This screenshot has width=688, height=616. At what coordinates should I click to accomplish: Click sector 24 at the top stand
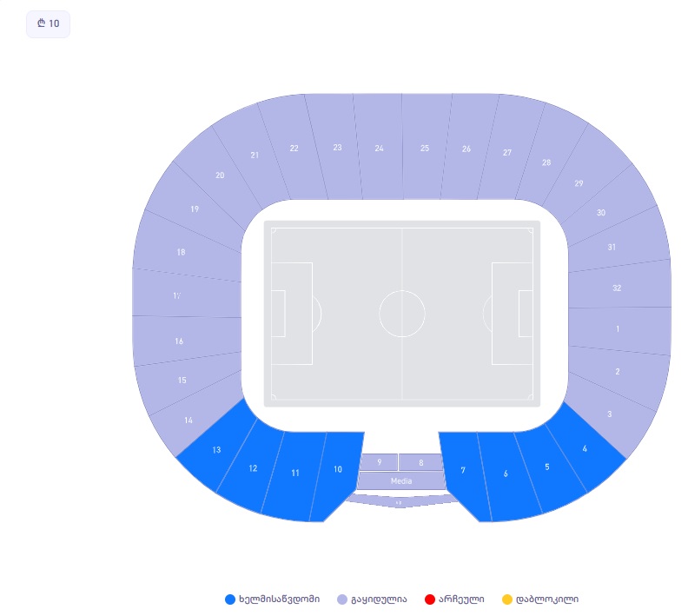pos(379,149)
